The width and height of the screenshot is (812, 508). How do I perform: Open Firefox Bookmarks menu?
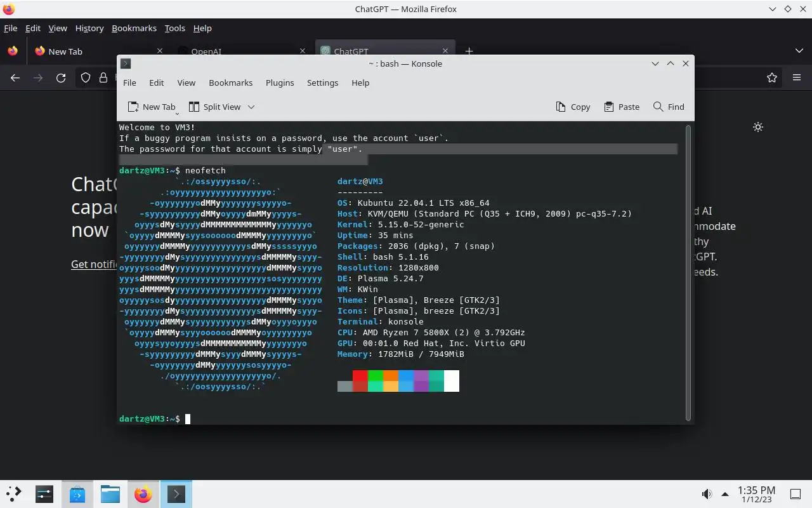134,28
